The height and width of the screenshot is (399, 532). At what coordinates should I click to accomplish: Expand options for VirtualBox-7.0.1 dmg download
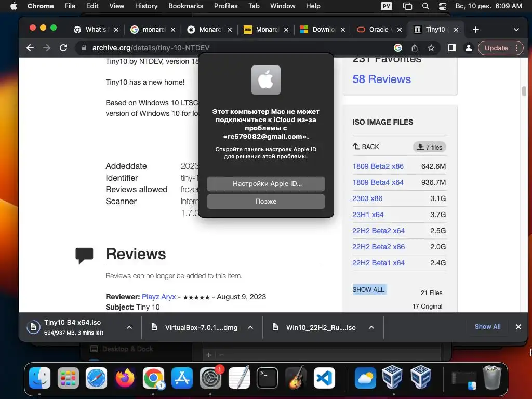click(250, 327)
